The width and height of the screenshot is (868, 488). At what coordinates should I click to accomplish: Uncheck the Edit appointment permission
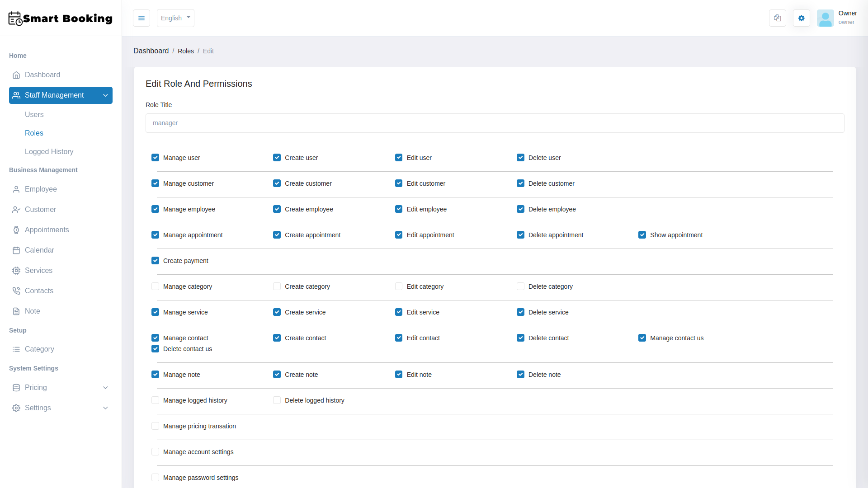click(398, 235)
